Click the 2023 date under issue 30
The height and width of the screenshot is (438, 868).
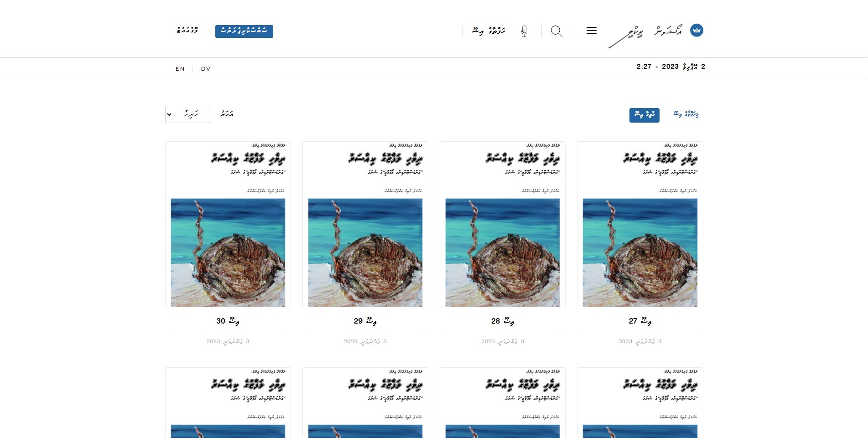point(228,341)
